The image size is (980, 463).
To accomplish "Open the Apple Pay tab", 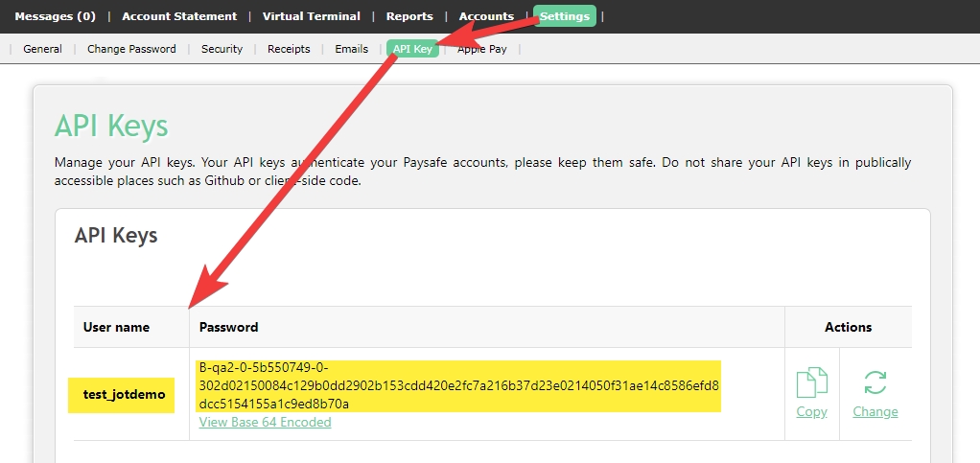I will (482, 49).
